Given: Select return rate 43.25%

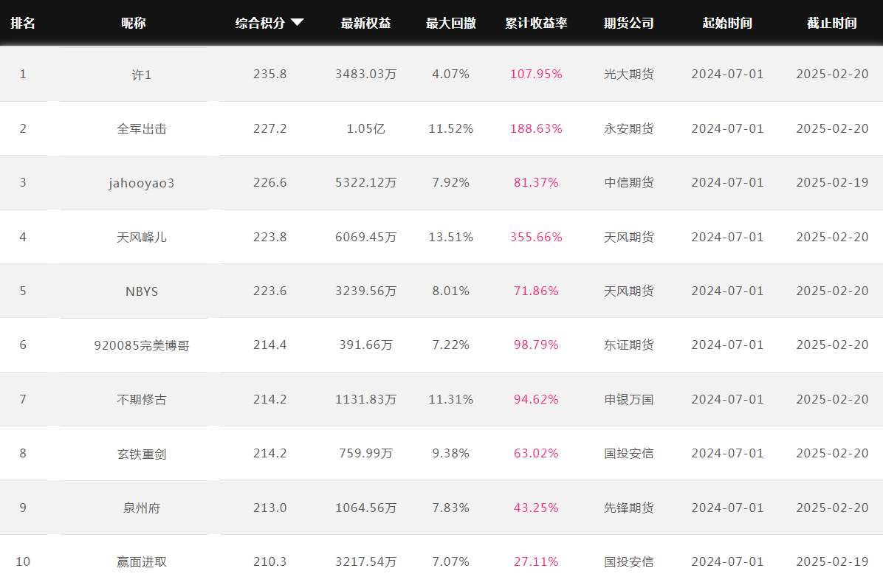Looking at the screenshot, I should pos(536,508).
